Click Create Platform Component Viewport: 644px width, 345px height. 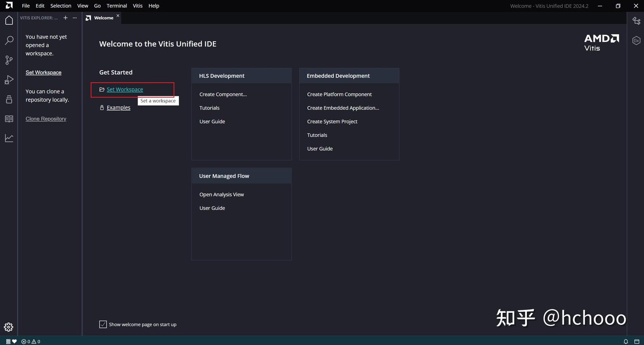339,94
